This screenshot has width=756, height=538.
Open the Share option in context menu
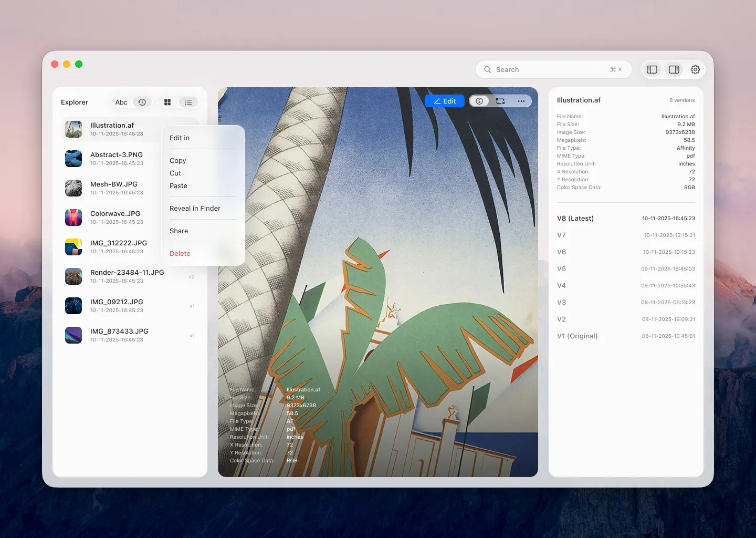[179, 231]
